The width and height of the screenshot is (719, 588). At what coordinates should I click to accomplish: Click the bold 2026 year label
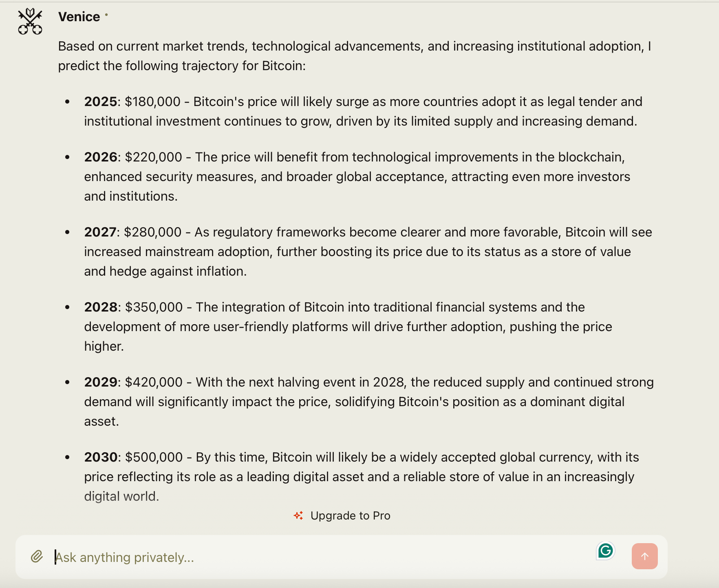99,157
